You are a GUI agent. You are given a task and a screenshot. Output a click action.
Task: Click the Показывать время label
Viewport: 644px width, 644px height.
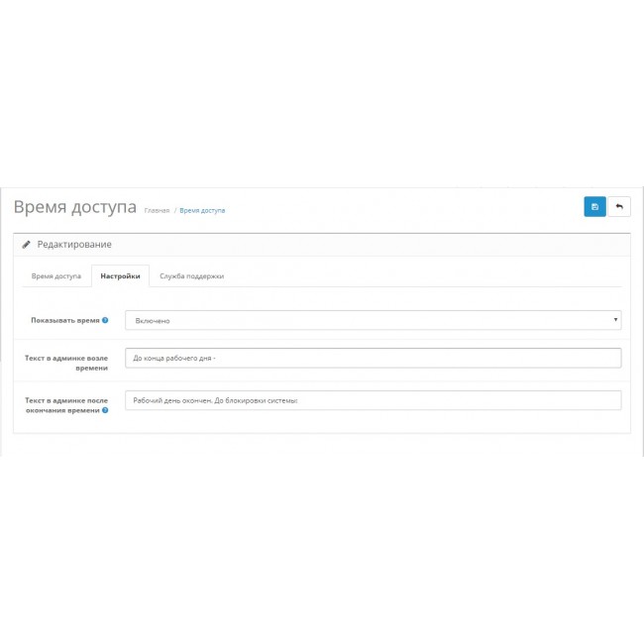click(64, 321)
